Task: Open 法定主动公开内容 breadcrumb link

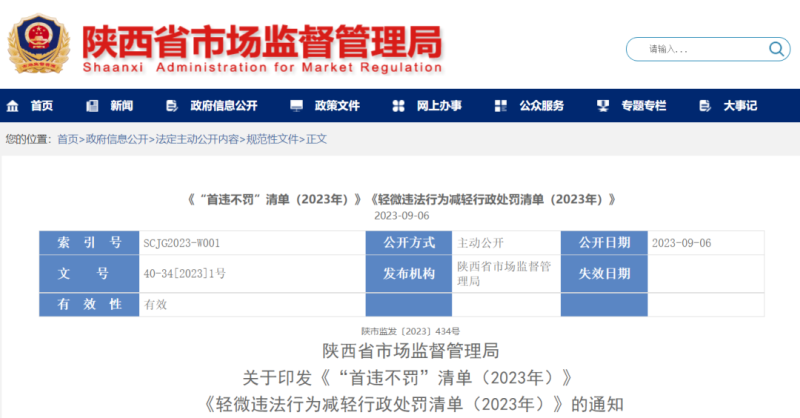Action: coord(197,139)
